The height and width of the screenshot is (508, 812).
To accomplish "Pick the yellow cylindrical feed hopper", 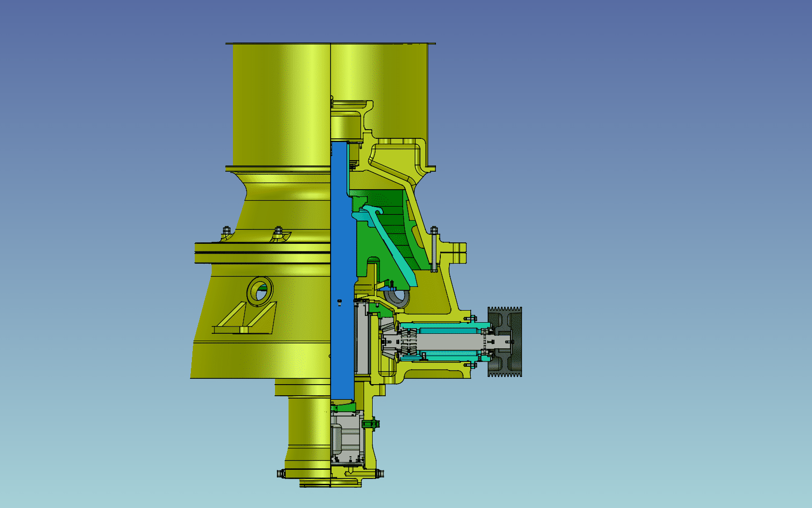I will (281, 105).
